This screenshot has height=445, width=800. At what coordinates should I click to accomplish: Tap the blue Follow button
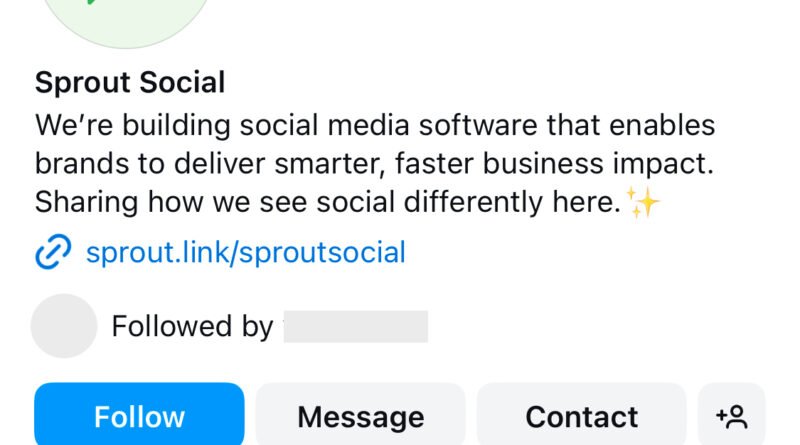pos(139,414)
